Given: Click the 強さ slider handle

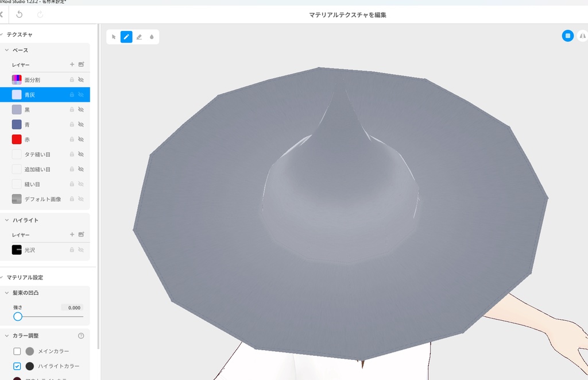Looking at the screenshot, I should pyautogui.click(x=18, y=317).
